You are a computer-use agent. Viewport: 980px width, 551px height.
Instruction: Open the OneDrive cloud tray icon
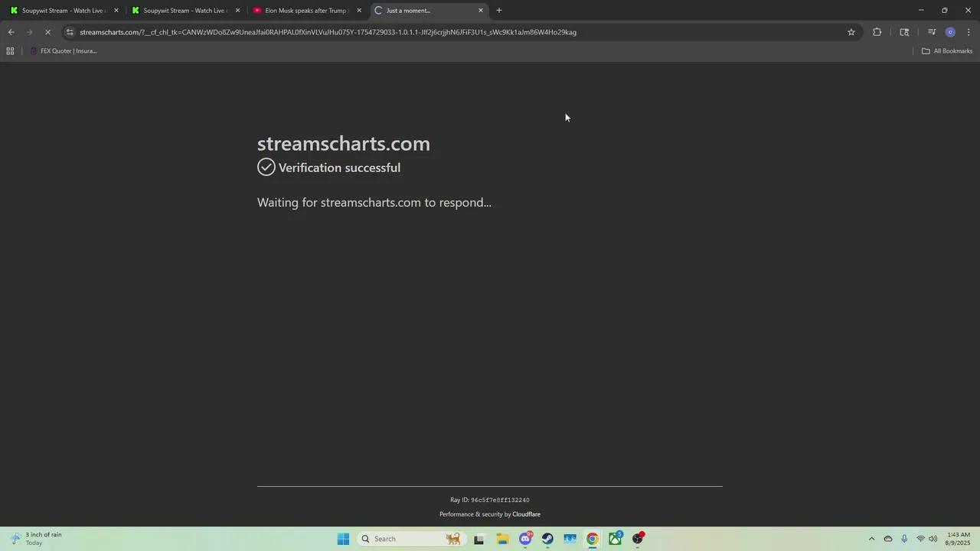[888, 539]
